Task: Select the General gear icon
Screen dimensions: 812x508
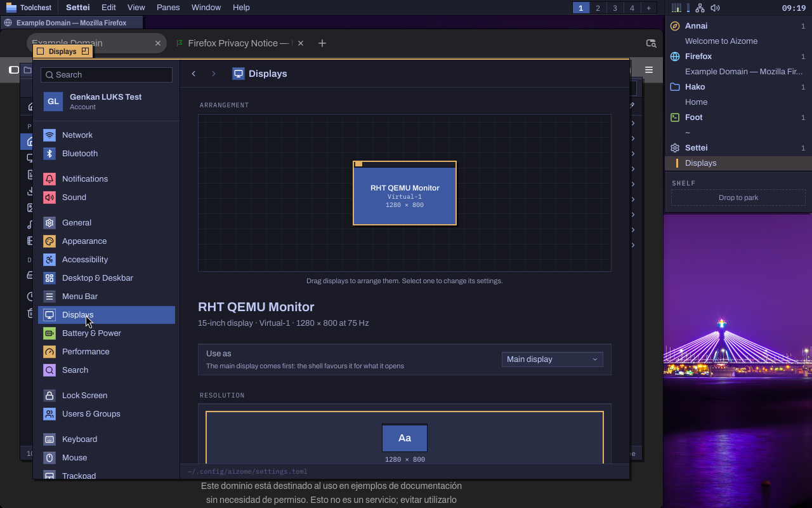Action: (x=49, y=223)
